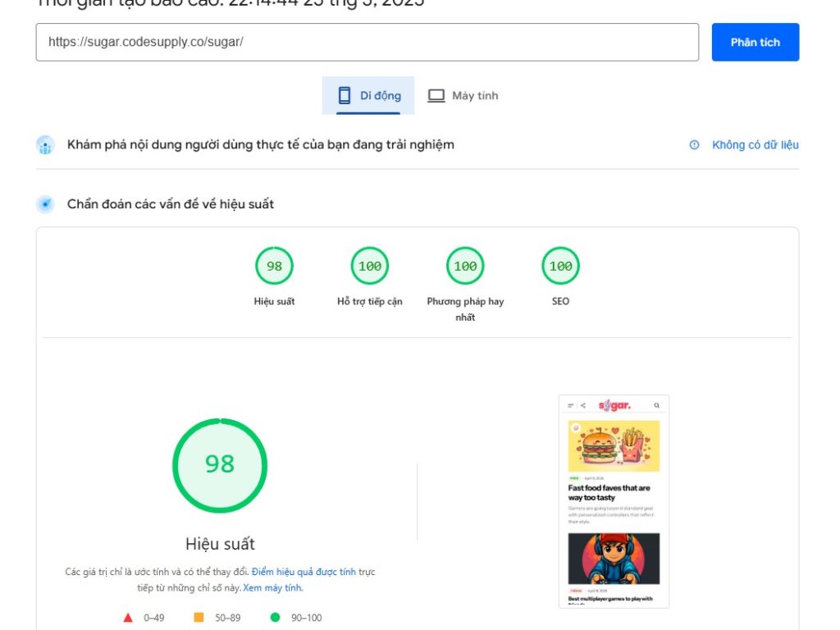Click the desktop computer icon beside Máy tính

tap(437, 94)
